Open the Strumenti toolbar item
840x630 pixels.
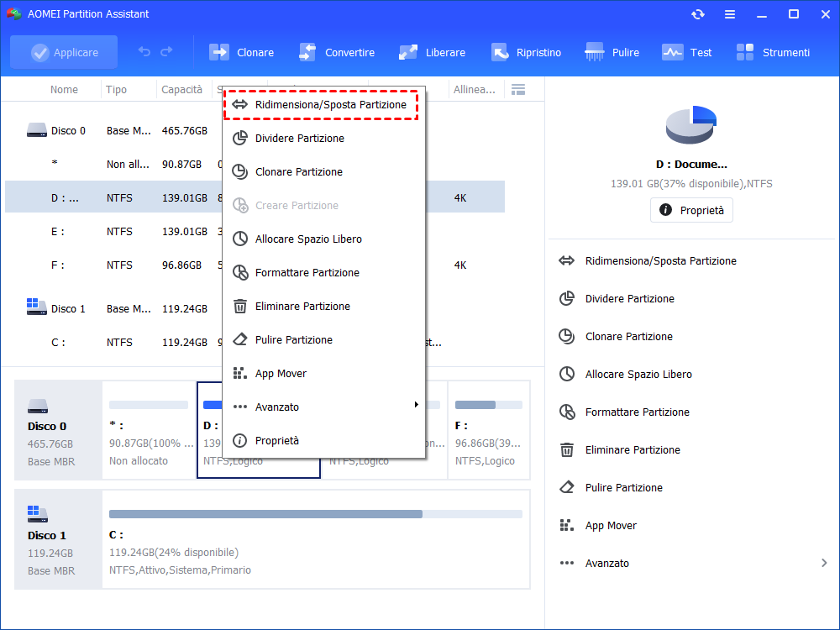(773, 52)
